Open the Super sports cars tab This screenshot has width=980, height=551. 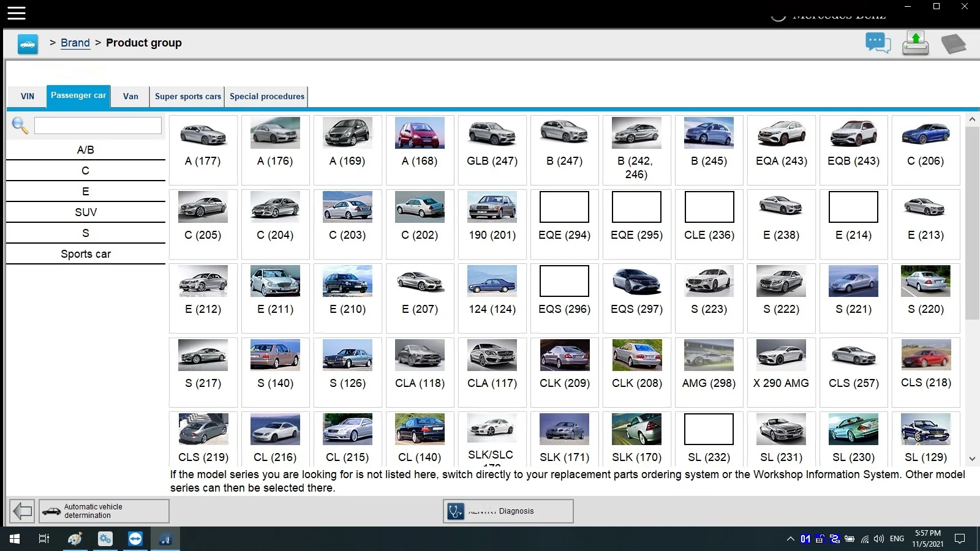187,97
